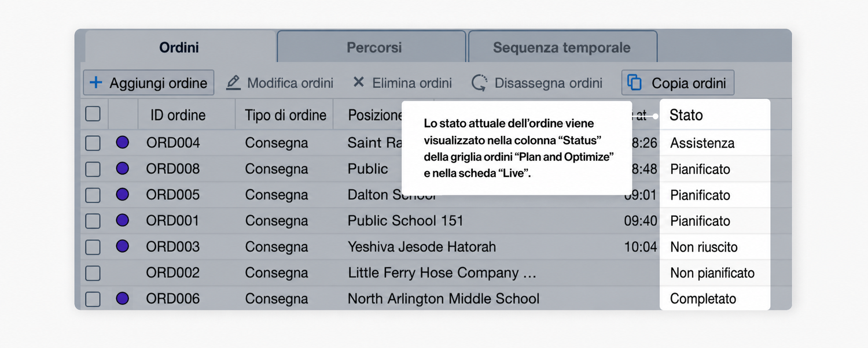The width and height of the screenshot is (868, 348).
Task: Click the order ID ORD006
Action: 173,299
